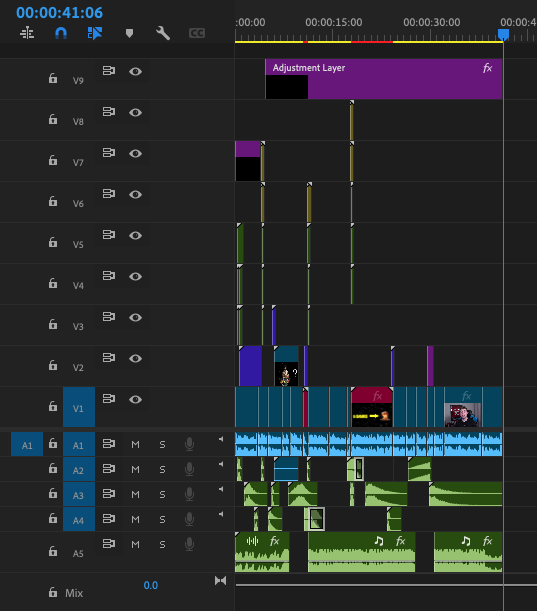Image resolution: width=537 pixels, height=611 pixels.
Task: Toggle V1 track targeting button
Action: coord(79,407)
